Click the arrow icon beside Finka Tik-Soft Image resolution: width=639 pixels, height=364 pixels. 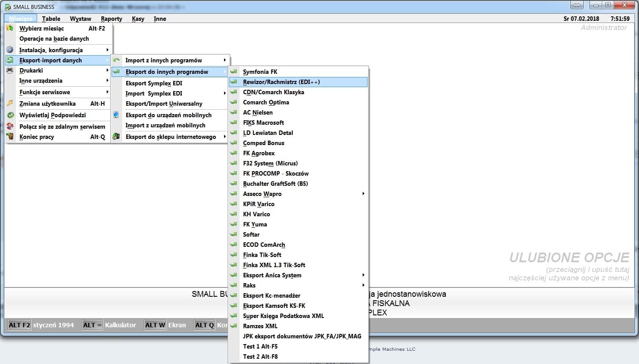pos(234,255)
